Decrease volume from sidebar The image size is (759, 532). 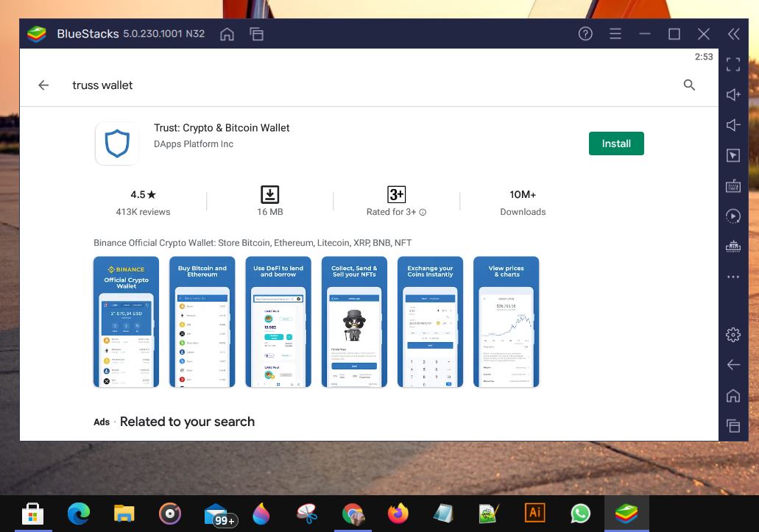pyautogui.click(x=732, y=125)
